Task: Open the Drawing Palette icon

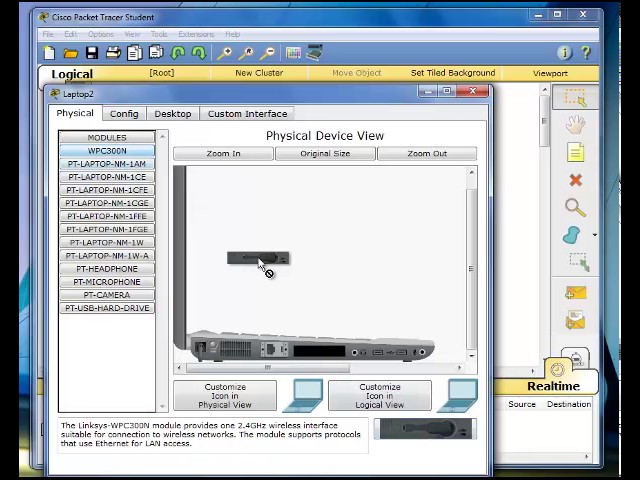Action: click(x=293, y=53)
